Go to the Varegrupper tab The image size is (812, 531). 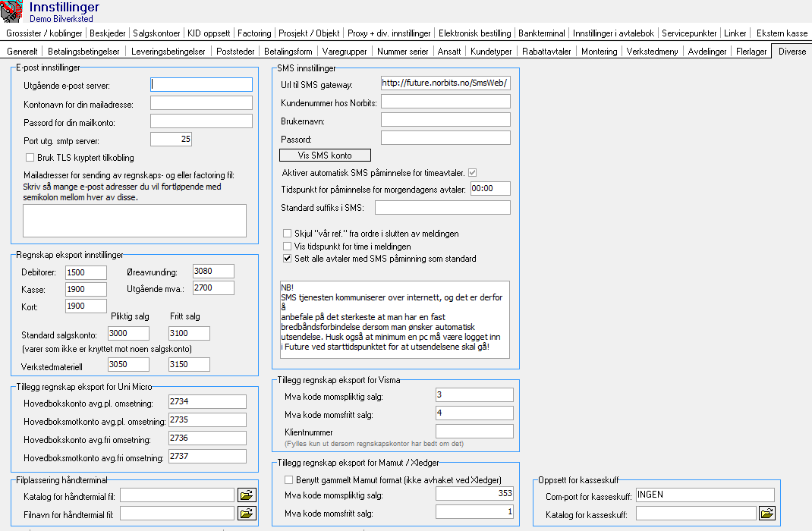tap(345, 52)
